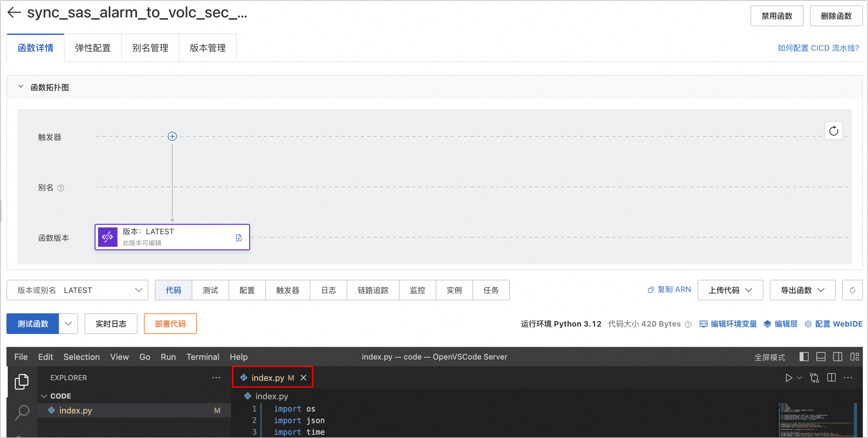The image size is (868, 438).
Task: Toggle the bottom panel layout icon
Action: [x=821, y=357]
